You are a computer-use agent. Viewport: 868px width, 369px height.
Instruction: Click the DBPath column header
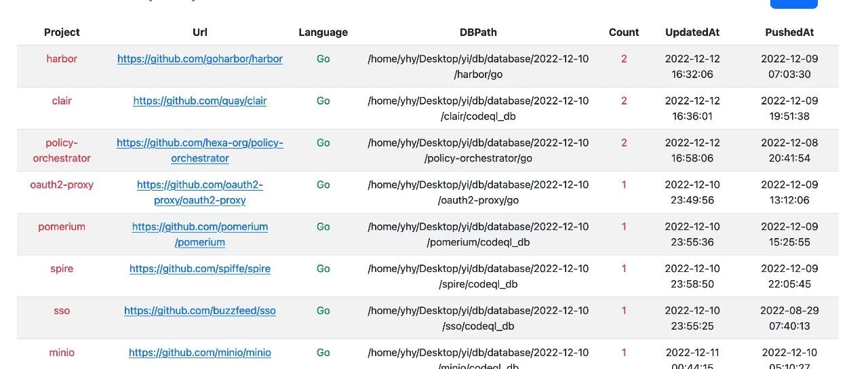[478, 33]
